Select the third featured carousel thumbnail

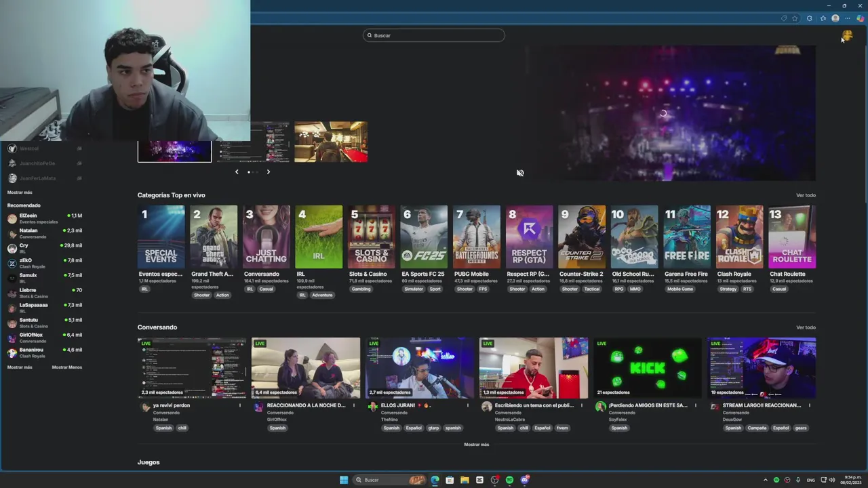click(331, 142)
